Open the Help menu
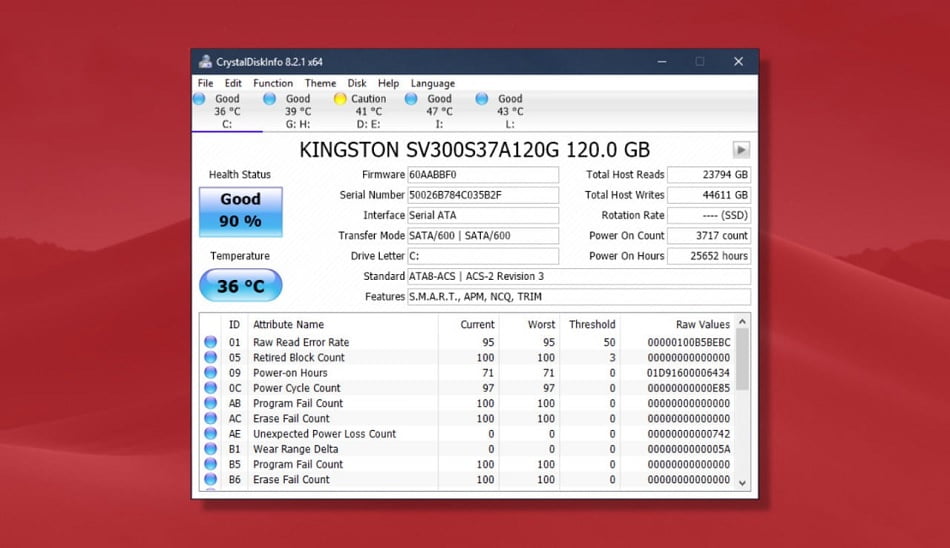Image resolution: width=950 pixels, height=548 pixels. [x=388, y=83]
